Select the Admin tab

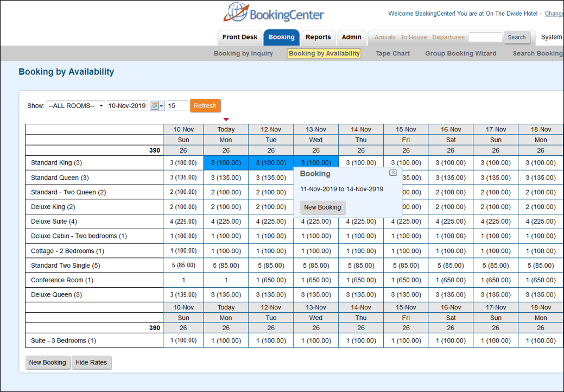[x=351, y=37]
